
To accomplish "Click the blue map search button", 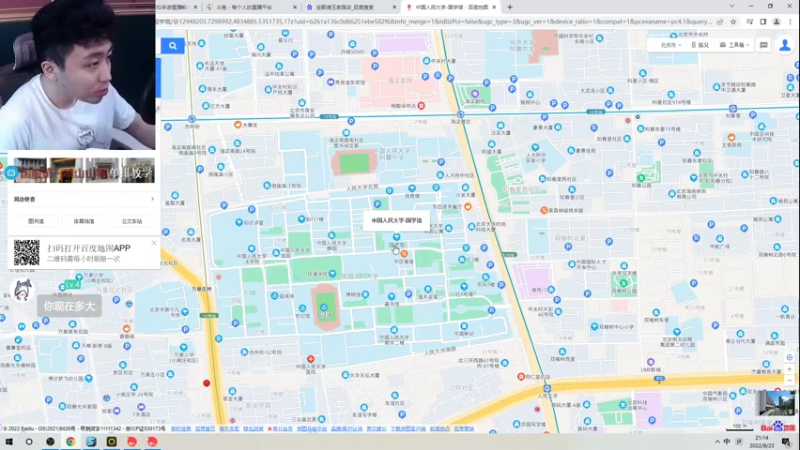I will [173, 45].
